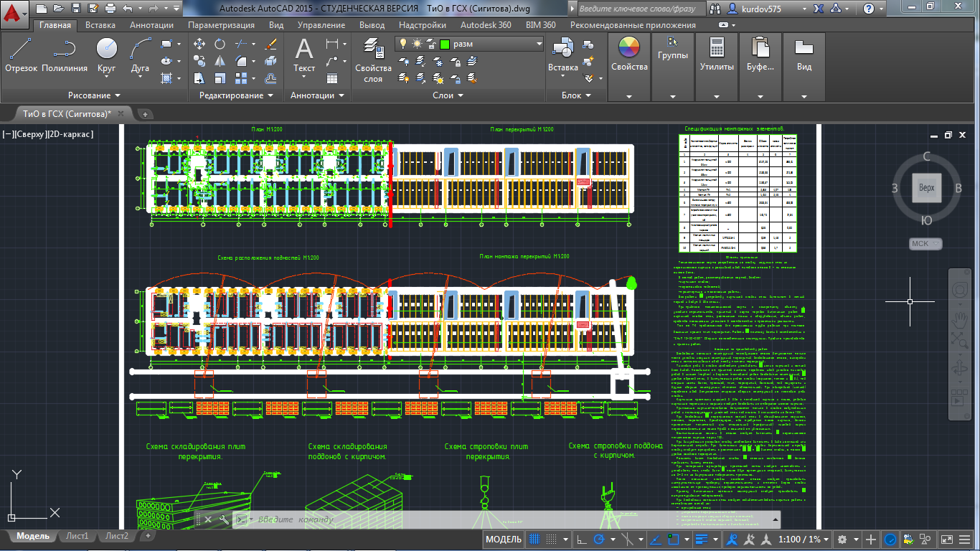Screen dimensions: 980x551
Task: Click the Table icon in Аннотации
Action: pyautogui.click(x=332, y=78)
